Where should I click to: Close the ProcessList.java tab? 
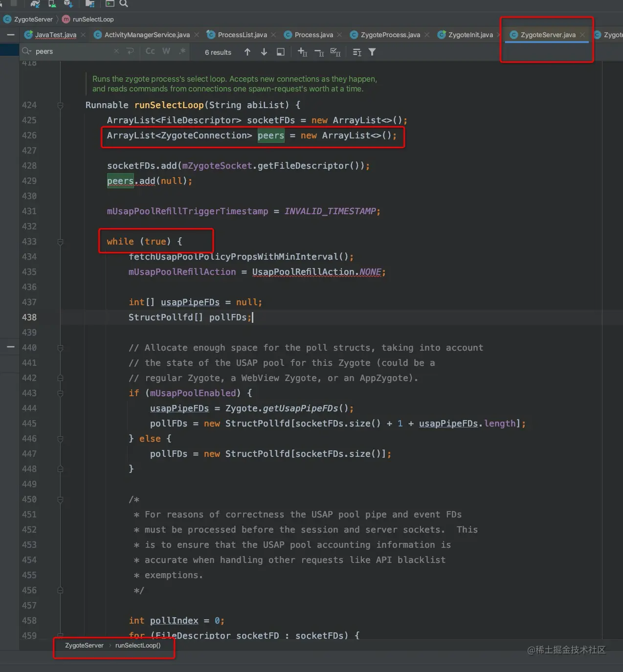pos(273,35)
